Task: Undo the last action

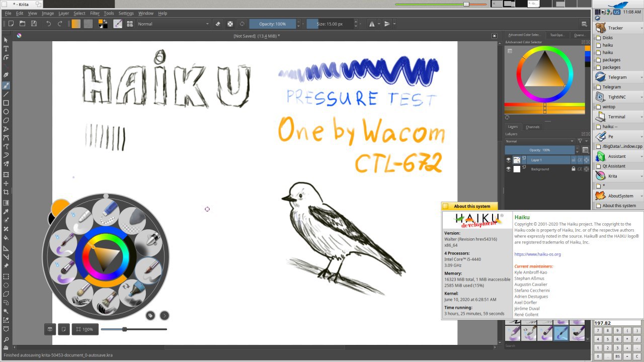Action: pyautogui.click(x=48, y=24)
